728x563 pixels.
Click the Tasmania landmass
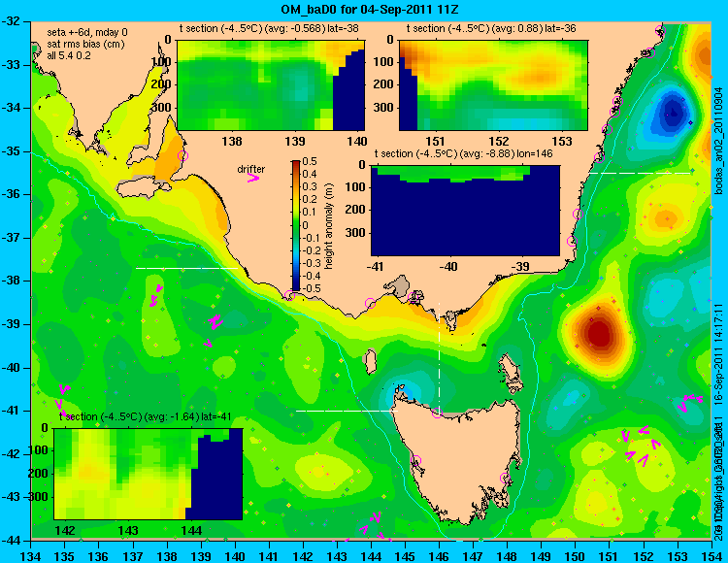coord(460,459)
